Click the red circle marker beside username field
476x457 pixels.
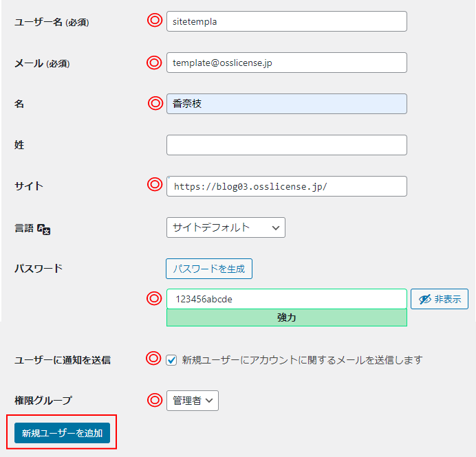[x=155, y=21]
